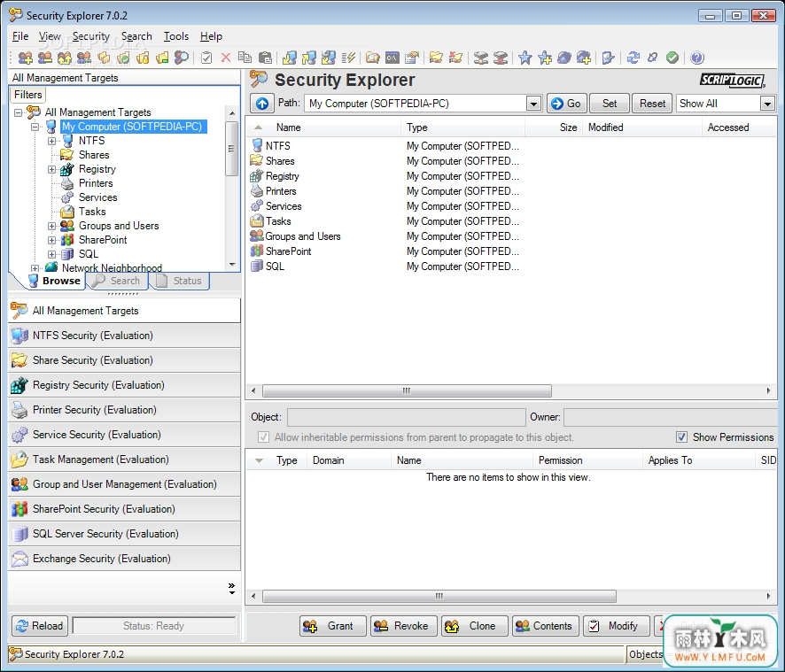Expand the Registry tree node
The image size is (785, 672).
click(x=51, y=170)
